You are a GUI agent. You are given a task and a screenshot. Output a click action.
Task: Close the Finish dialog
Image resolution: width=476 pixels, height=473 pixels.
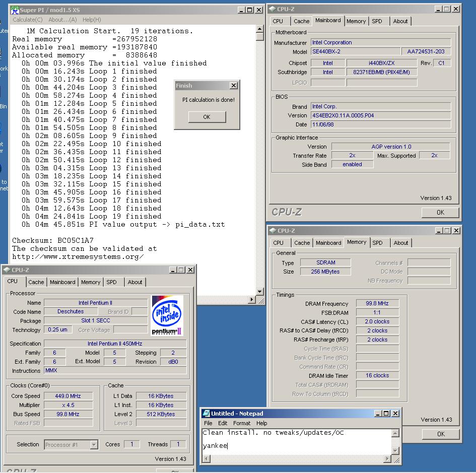point(233,86)
